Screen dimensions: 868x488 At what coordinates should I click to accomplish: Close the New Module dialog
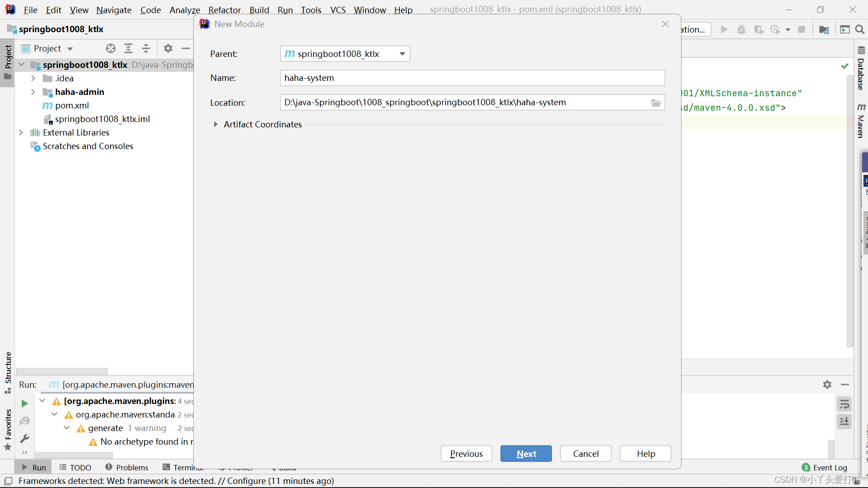(665, 24)
